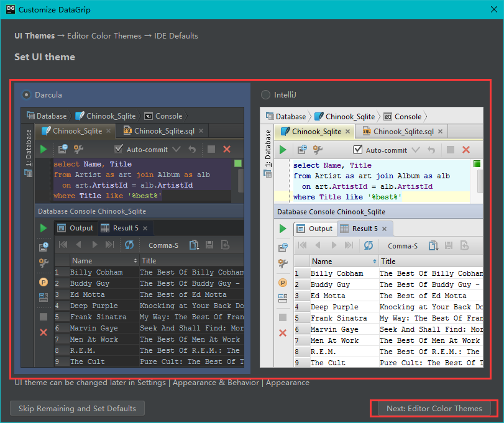
Task: Click the transaction settings icon in Darcula preview toolbar
Action: point(63,149)
